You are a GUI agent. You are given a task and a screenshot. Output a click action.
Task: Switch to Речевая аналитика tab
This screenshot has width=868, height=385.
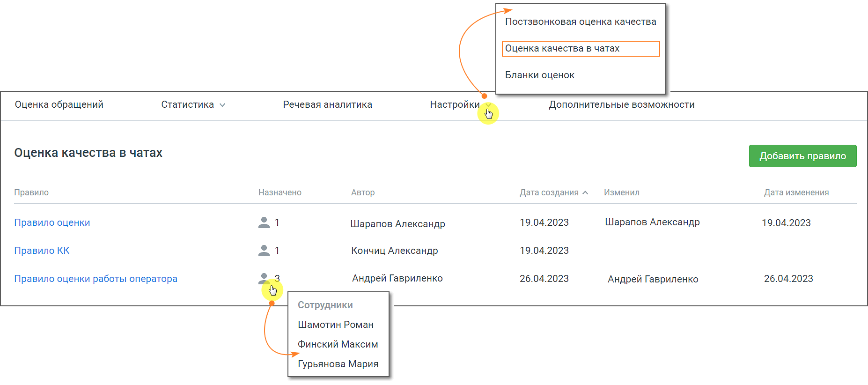[327, 104]
